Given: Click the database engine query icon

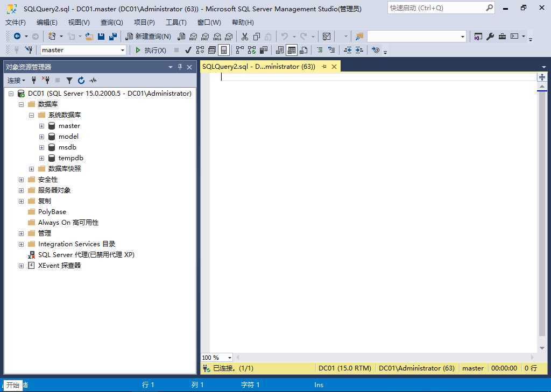Looking at the screenshot, I should point(181,36).
